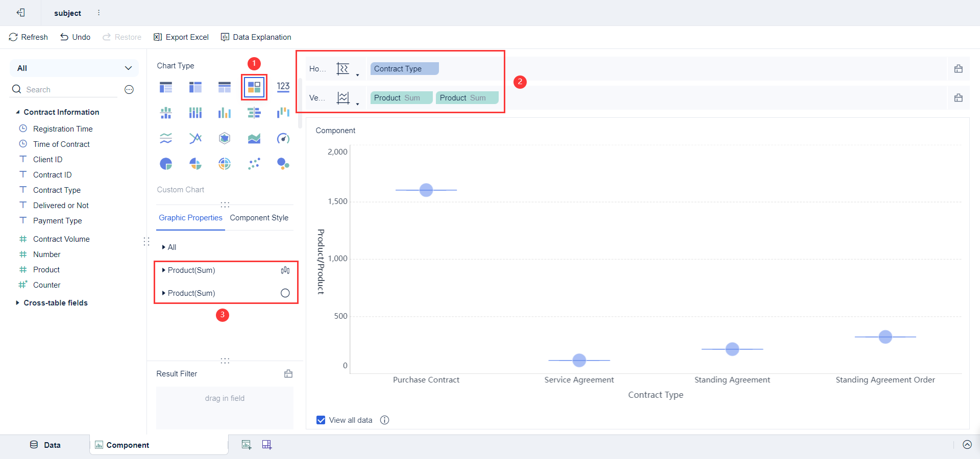Expand the Cross-table fields group
Image resolution: width=980 pixels, height=459 pixels.
pyautogui.click(x=18, y=303)
